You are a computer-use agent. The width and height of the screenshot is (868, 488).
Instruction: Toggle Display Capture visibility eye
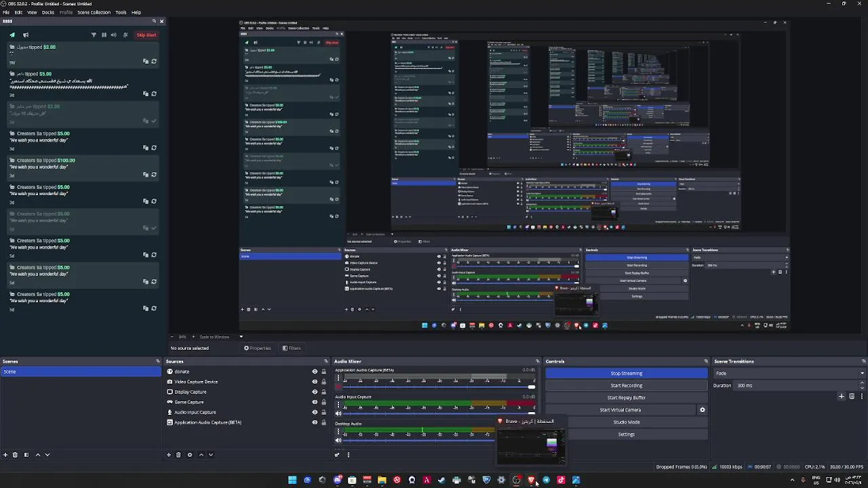coord(315,392)
